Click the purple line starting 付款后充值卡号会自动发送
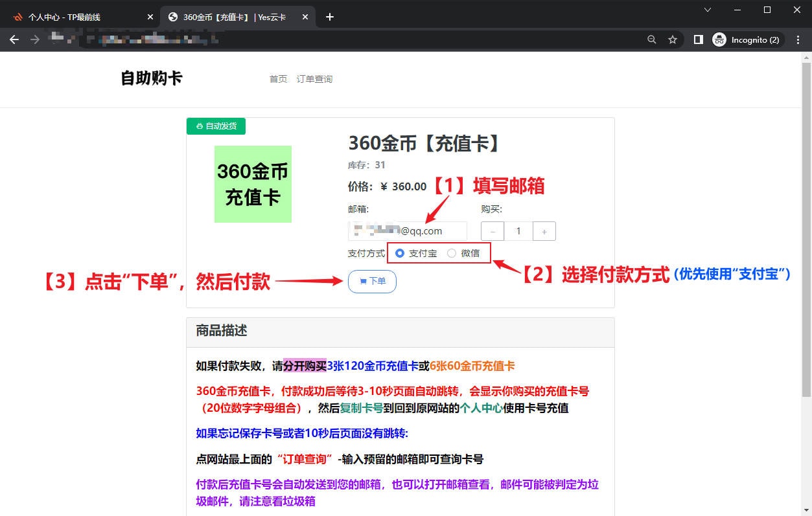Image resolution: width=812 pixels, height=516 pixels. click(397, 493)
